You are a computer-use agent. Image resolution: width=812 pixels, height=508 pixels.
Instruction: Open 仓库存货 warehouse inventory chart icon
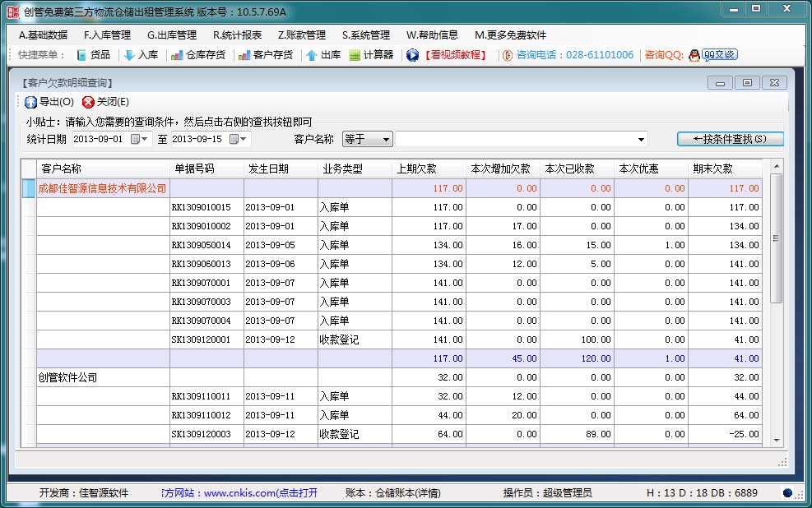(x=177, y=55)
